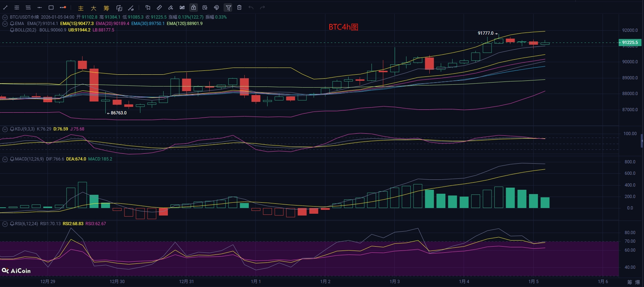The width and height of the screenshot is (644, 287).
Task: Toggle the lock drawings button
Action: point(193,8)
